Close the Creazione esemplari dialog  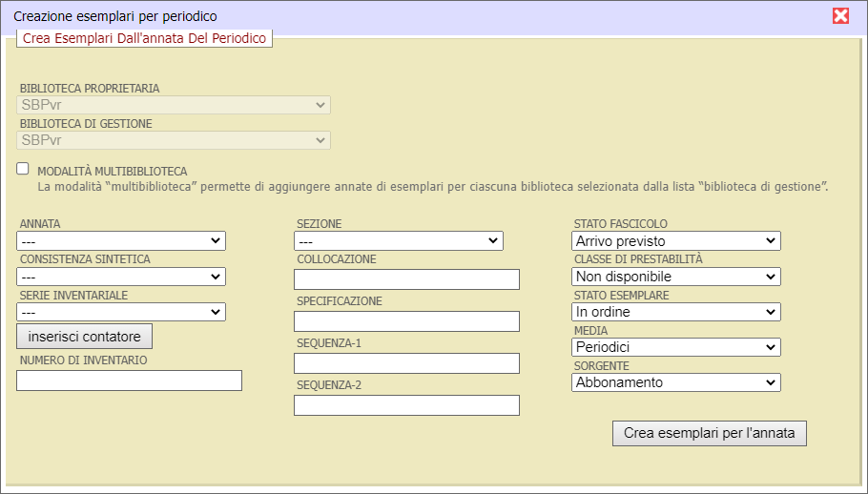840,15
